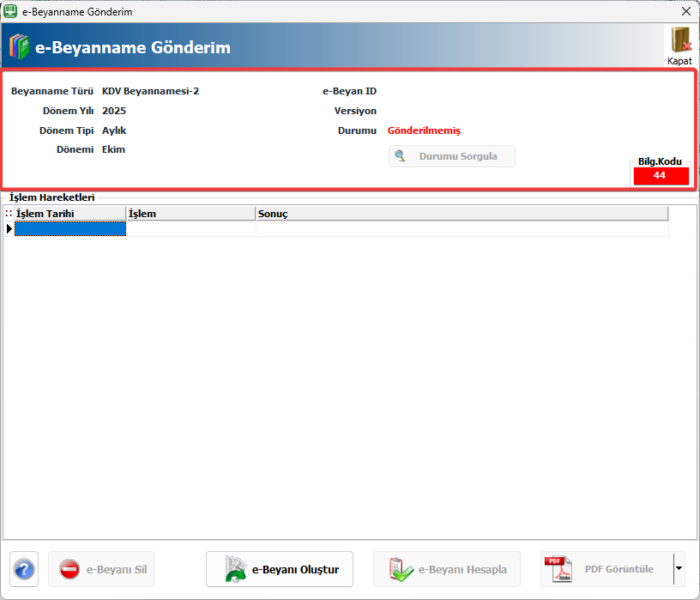
Task: Select the row indicator arrow
Action: click(x=9, y=228)
